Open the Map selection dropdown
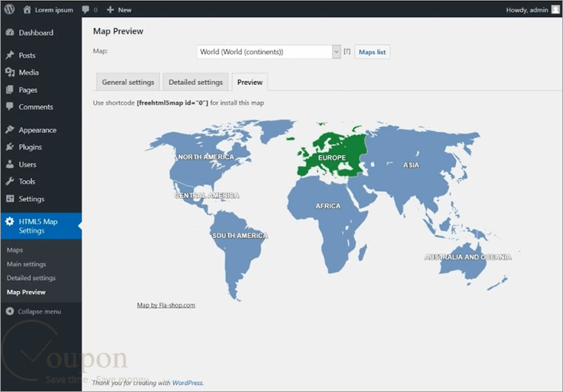Viewport: 563px width, 392px height. [269, 52]
